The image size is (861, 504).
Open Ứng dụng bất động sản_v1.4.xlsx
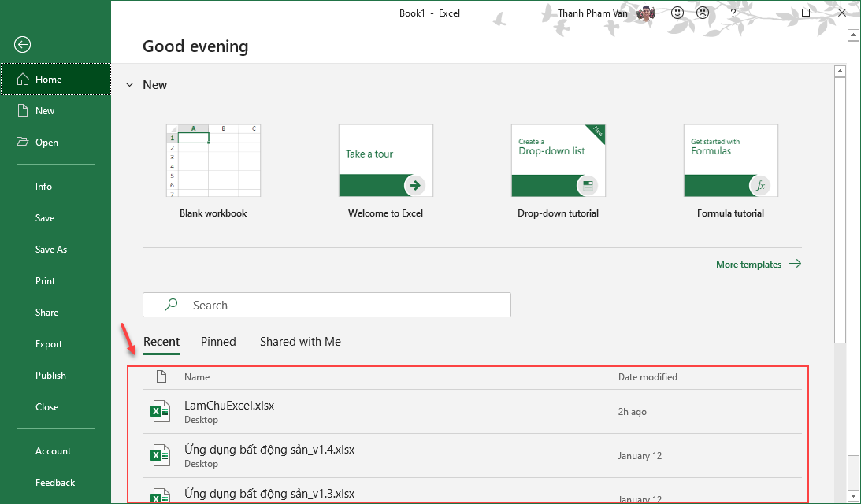[472, 456]
